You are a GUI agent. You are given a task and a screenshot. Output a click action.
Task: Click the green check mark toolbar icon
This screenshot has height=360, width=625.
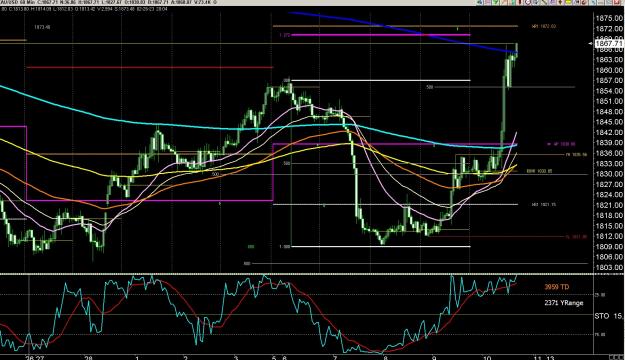[x=495, y=2]
